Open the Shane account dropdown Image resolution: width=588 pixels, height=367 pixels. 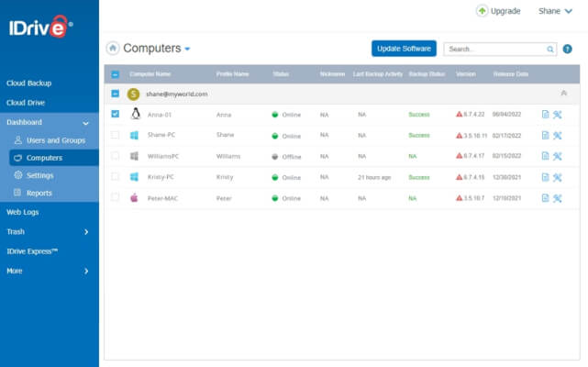[x=555, y=11]
